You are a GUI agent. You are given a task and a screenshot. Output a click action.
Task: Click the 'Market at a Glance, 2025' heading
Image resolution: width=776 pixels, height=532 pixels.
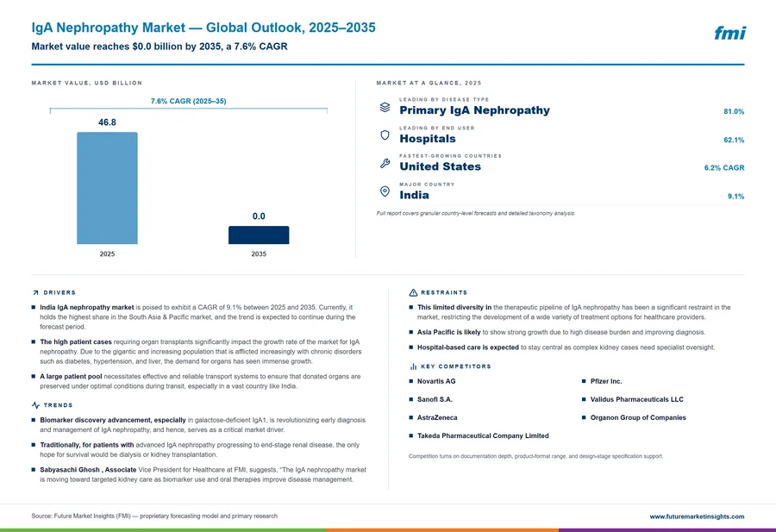pyautogui.click(x=429, y=83)
